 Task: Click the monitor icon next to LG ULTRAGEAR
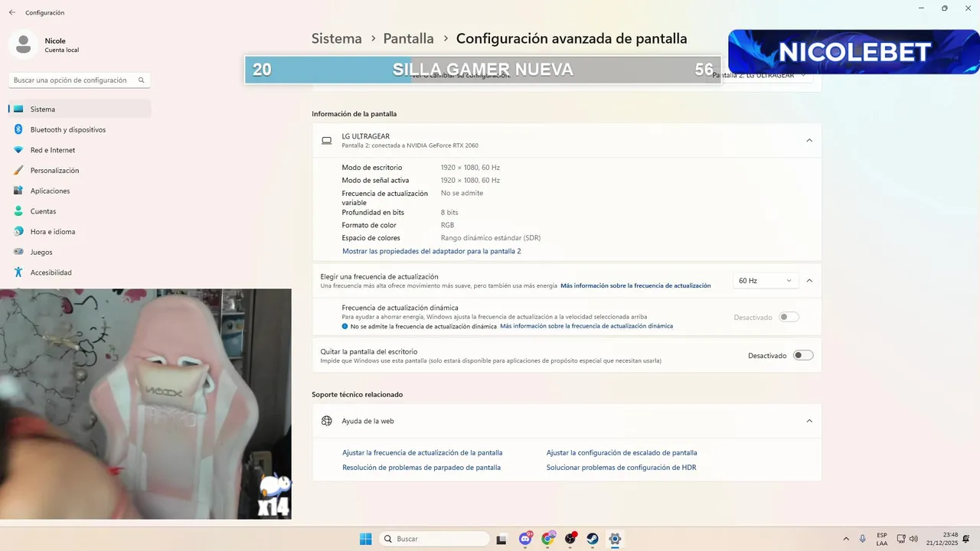(326, 141)
